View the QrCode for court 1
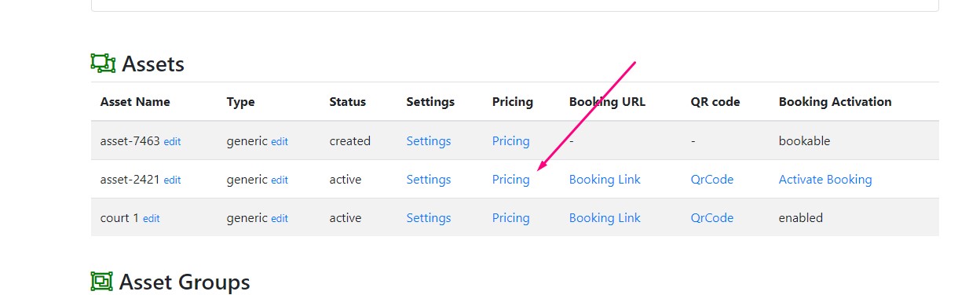980x295 pixels. (712, 218)
